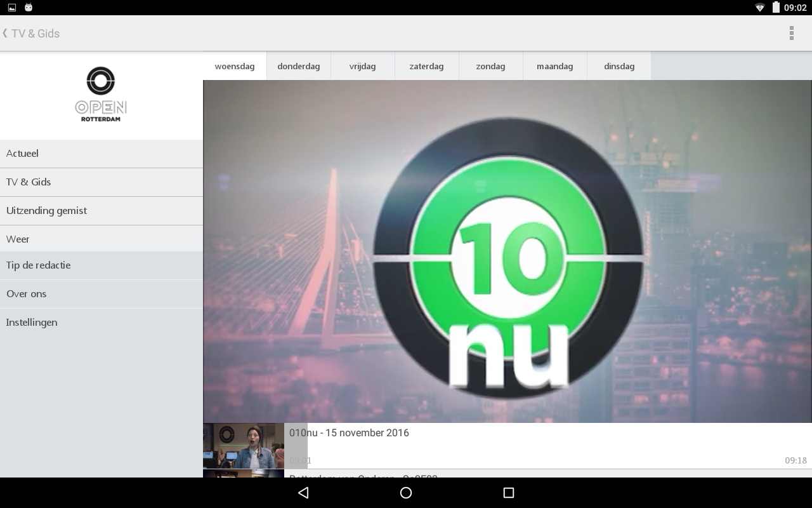View the dinsdag tab

pos(619,66)
